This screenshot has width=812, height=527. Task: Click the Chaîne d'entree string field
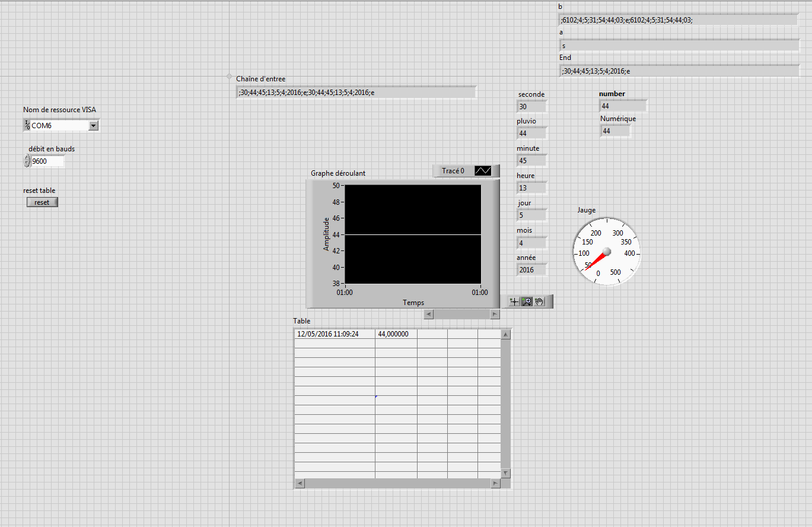click(356, 92)
